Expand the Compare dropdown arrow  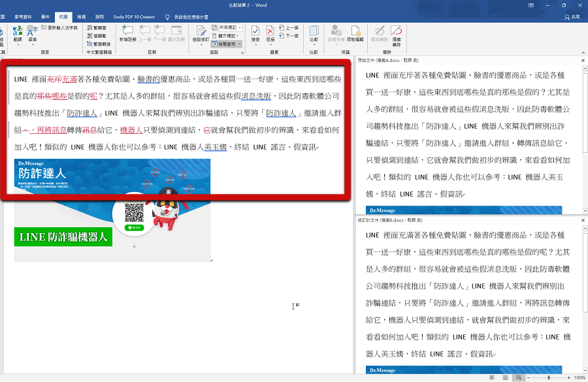[x=314, y=44]
